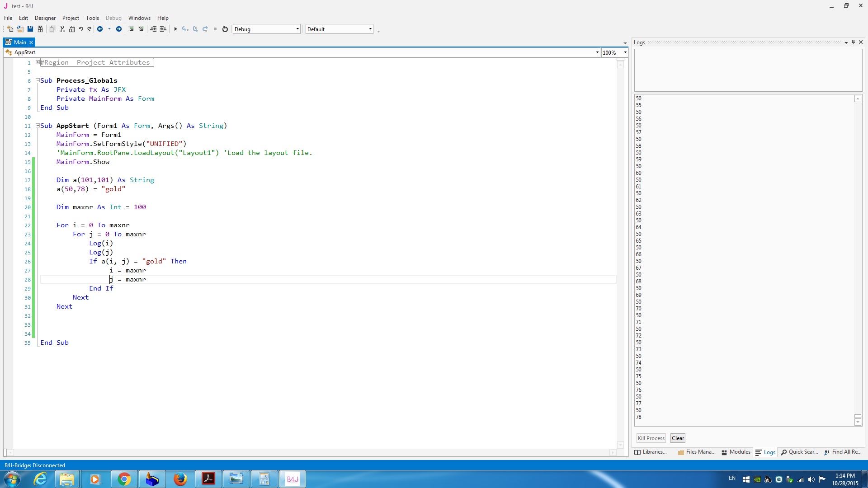Open the Debug build mode dropdown
This screenshot has width=868, height=488.
pos(297,29)
